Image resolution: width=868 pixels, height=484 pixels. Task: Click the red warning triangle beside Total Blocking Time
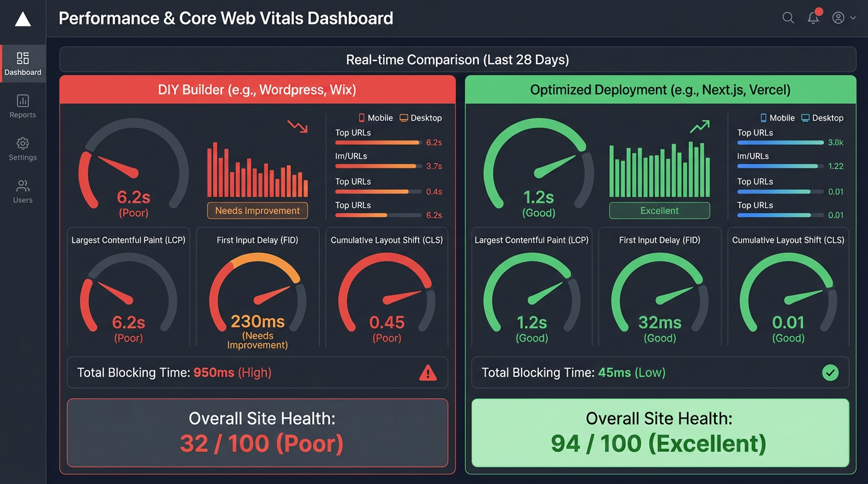tap(428, 372)
